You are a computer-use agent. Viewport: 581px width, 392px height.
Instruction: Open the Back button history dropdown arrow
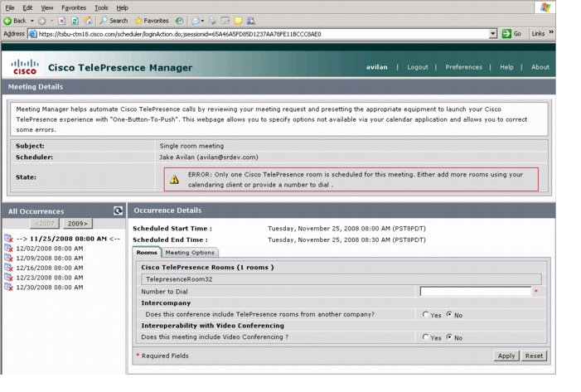click(x=32, y=21)
